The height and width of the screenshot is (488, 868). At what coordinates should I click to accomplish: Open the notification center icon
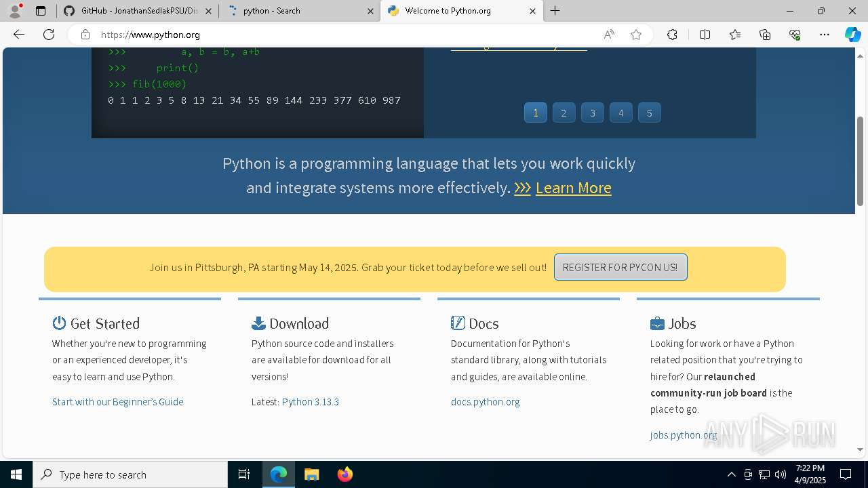[x=846, y=474]
